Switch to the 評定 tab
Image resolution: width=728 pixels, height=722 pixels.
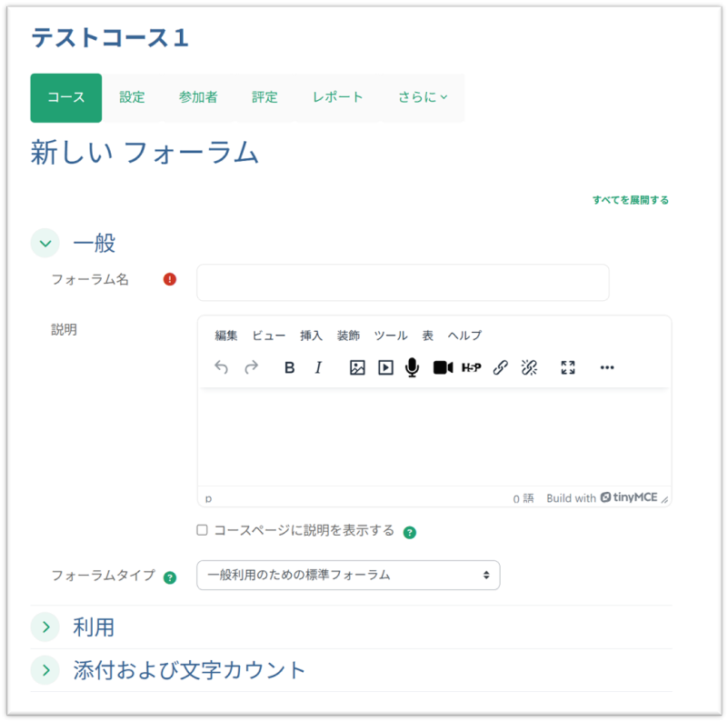click(x=264, y=96)
